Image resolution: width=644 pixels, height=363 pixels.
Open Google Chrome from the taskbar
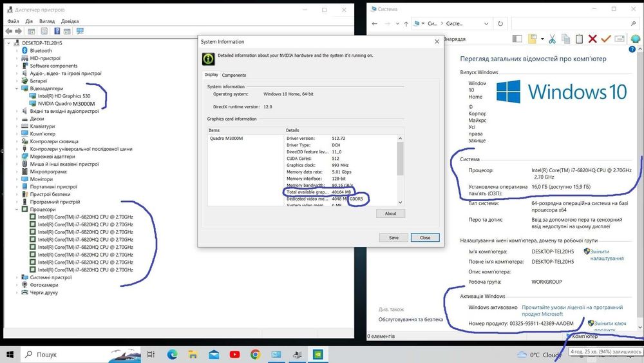(256, 354)
